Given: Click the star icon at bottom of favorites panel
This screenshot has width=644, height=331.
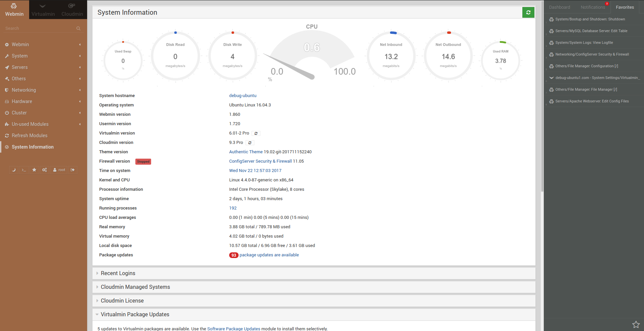Looking at the screenshot, I should 636,324.
